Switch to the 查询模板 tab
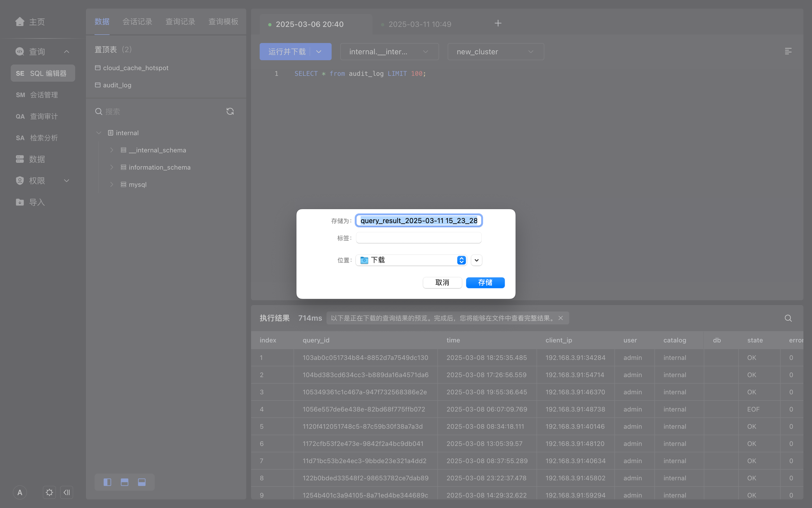812x508 pixels. [223, 22]
